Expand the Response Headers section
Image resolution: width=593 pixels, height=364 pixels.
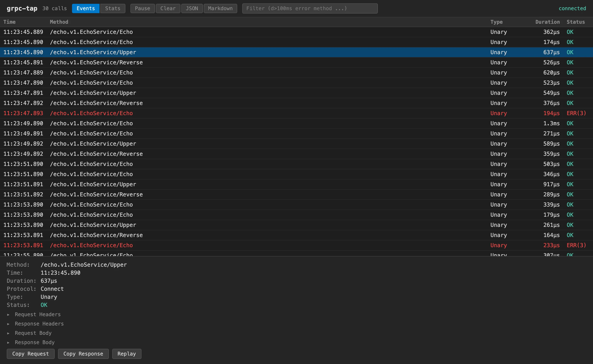35,324
